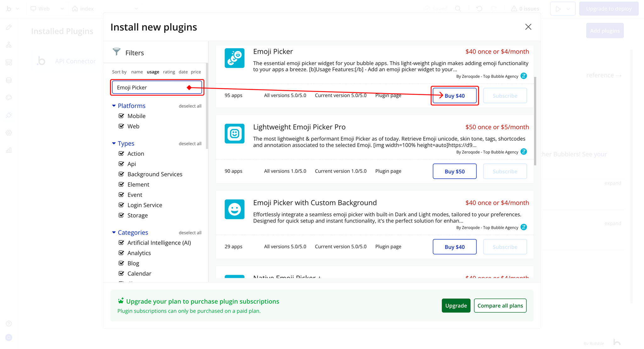The height and width of the screenshot is (349, 644).
Task: Click the Lightweight Emoji Picker Pro icon
Action: pyautogui.click(x=234, y=134)
